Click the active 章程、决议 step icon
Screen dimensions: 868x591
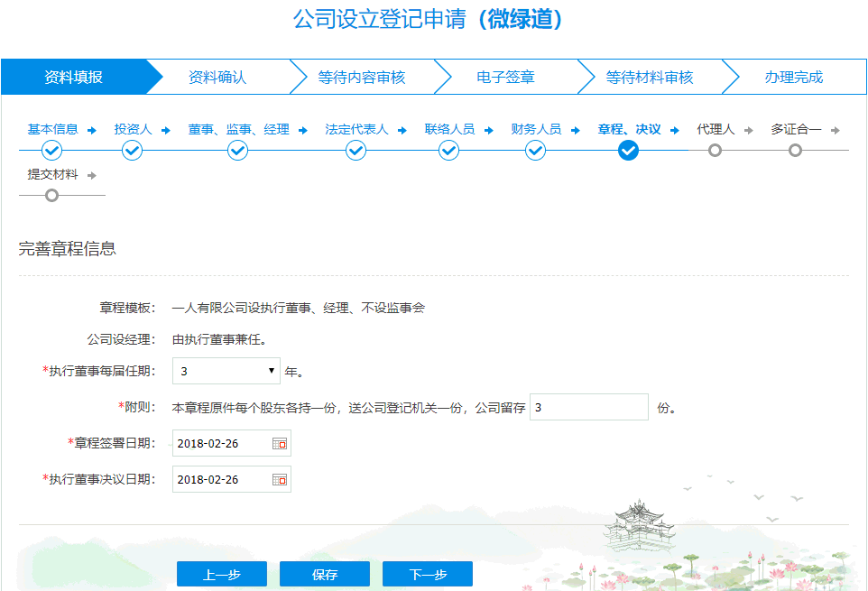coord(628,151)
